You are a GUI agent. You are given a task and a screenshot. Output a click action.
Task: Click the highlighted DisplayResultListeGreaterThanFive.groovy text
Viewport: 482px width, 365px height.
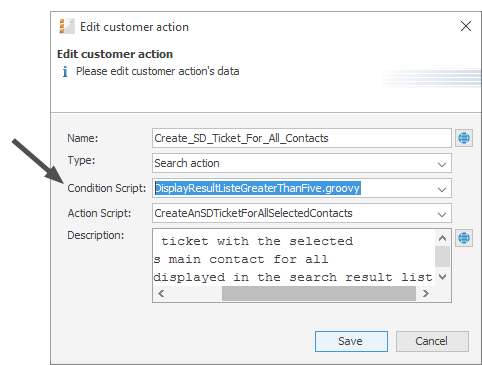point(258,188)
